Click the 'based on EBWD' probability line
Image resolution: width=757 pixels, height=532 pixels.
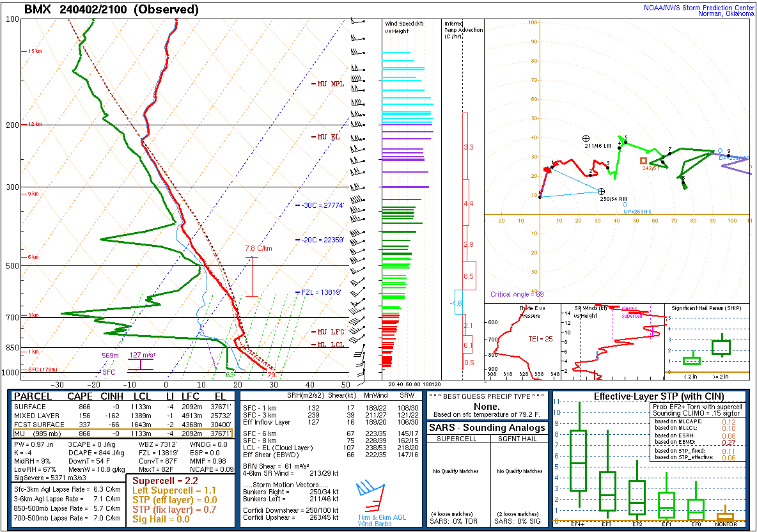(695, 442)
